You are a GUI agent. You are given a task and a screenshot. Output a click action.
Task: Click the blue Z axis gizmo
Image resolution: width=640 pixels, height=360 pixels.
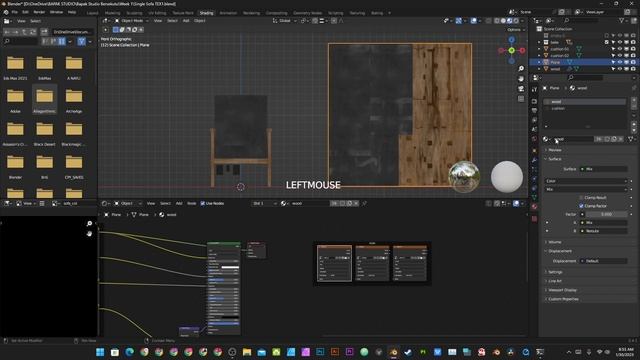pyautogui.click(x=511, y=40)
